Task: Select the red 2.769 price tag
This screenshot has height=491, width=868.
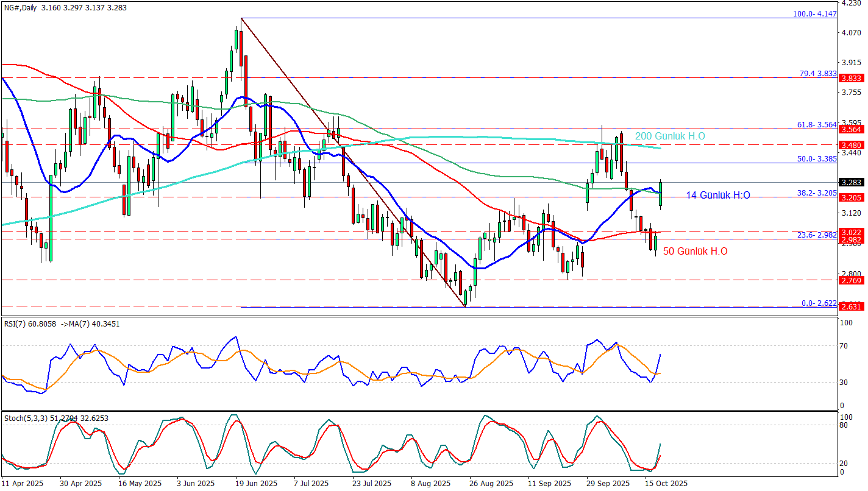Action: coord(850,280)
